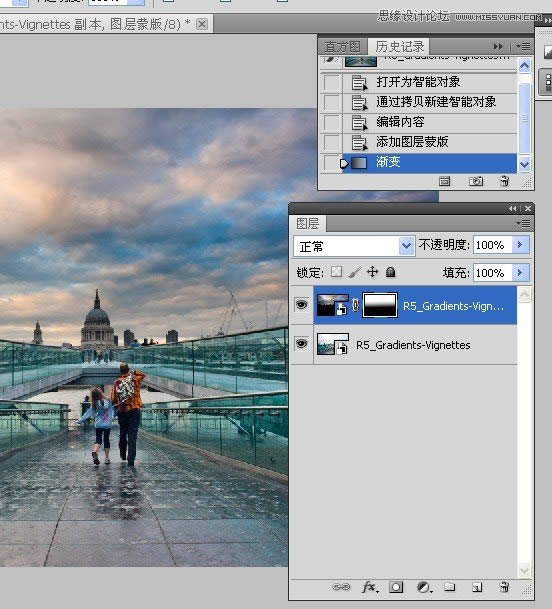Screen dimensions: 552x609
Task: Create new snapshot camera icon in history
Action: [x=476, y=181]
